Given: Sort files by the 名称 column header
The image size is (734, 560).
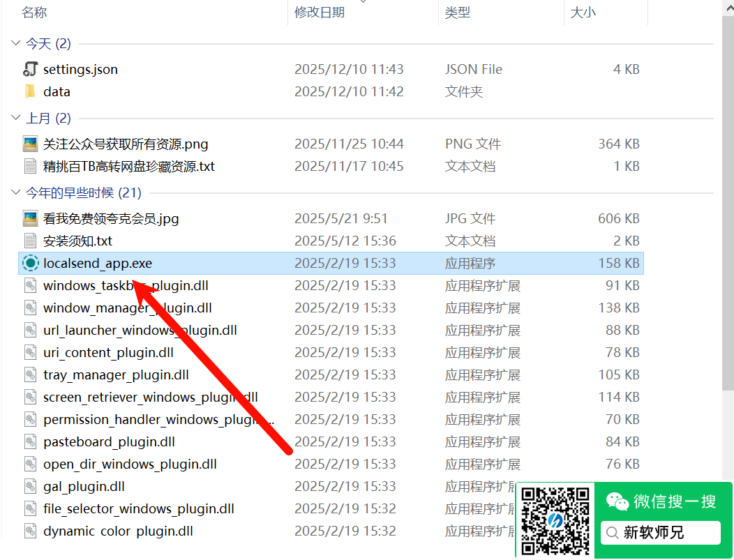Looking at the screenshot, I should (x=34, y=12).
